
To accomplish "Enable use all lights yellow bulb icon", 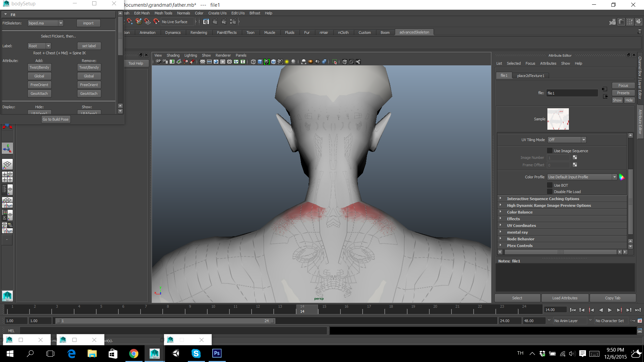I will pos(287,62).
